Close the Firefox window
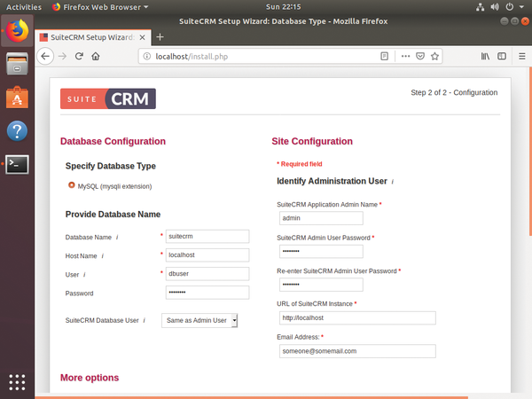Image resolution: width=532 pixels, height=399 pixels. [525, 21]
